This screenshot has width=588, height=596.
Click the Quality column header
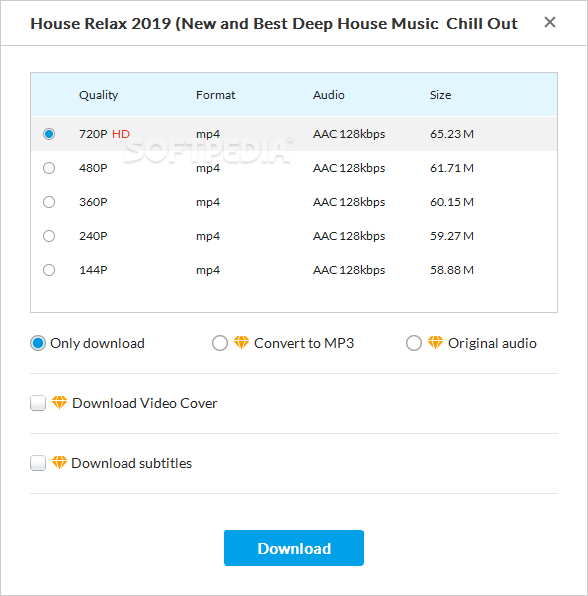[x=98, y=95]
